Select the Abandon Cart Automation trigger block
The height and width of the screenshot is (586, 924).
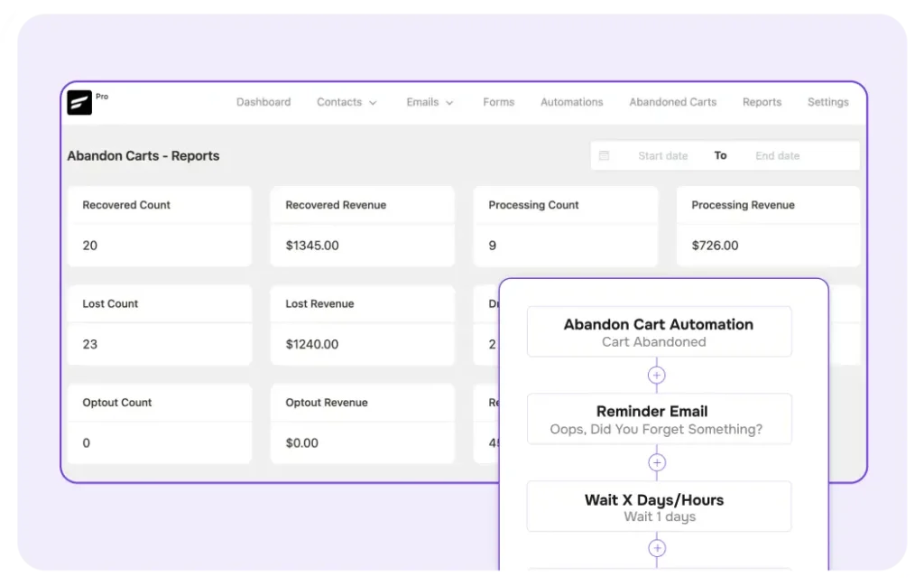coord(659,331)
